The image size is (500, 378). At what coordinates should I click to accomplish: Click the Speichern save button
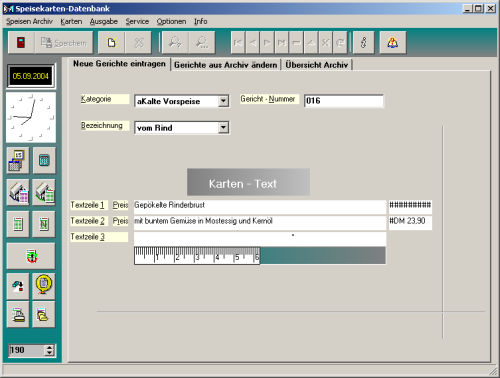64,43
